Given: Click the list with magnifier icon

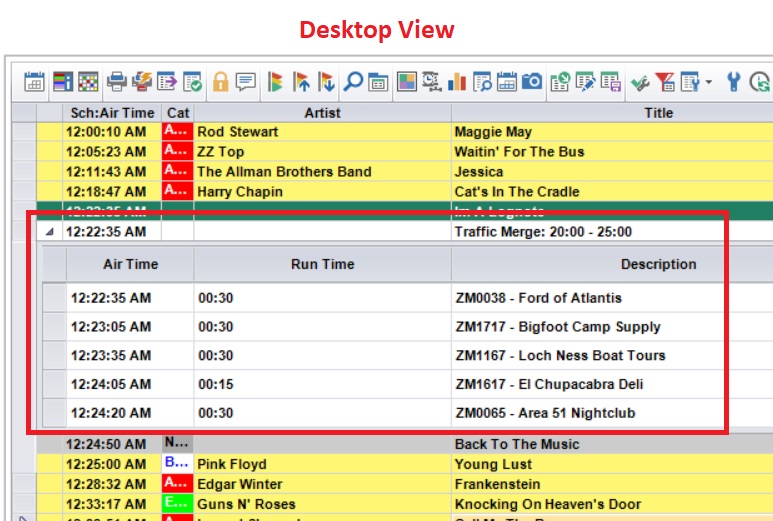Looking at the screenshot, I should [x=482, y=82].
